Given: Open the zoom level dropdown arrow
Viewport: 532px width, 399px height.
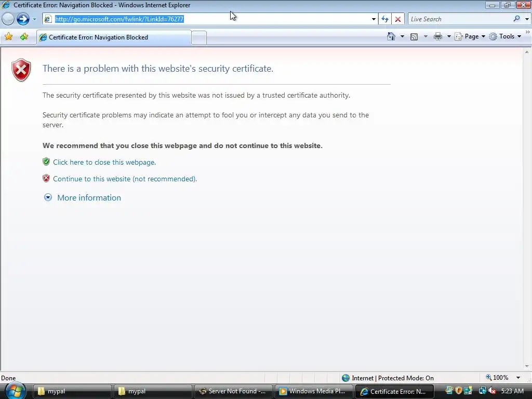Looking at the screenshot, I should point(518,378).
